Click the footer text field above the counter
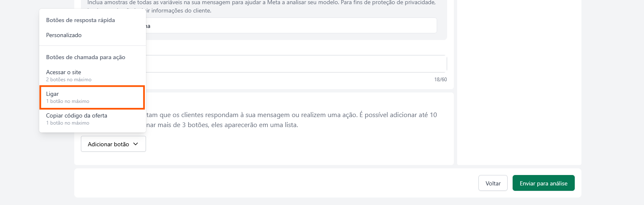The image size is (644, 205). [296, 64]
